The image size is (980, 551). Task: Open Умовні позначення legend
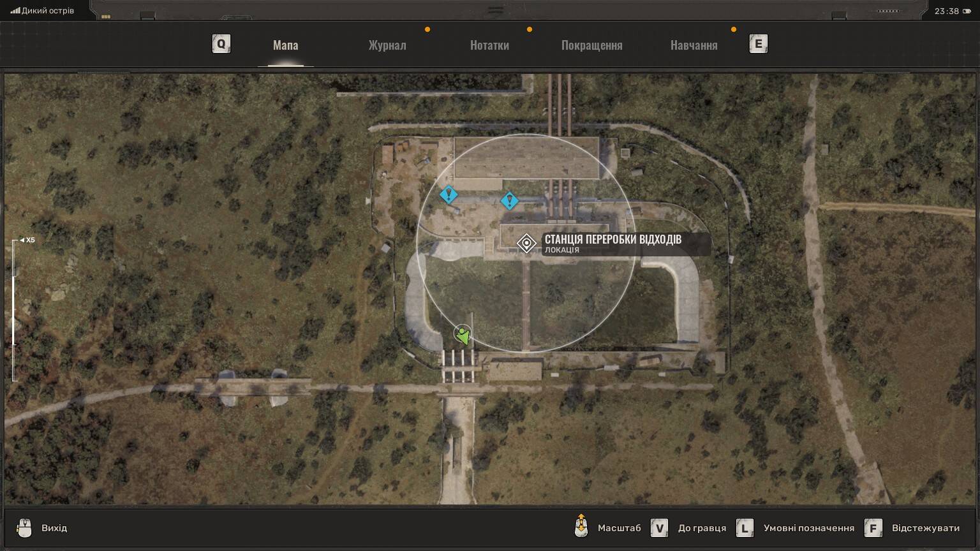tap(808, 528)
